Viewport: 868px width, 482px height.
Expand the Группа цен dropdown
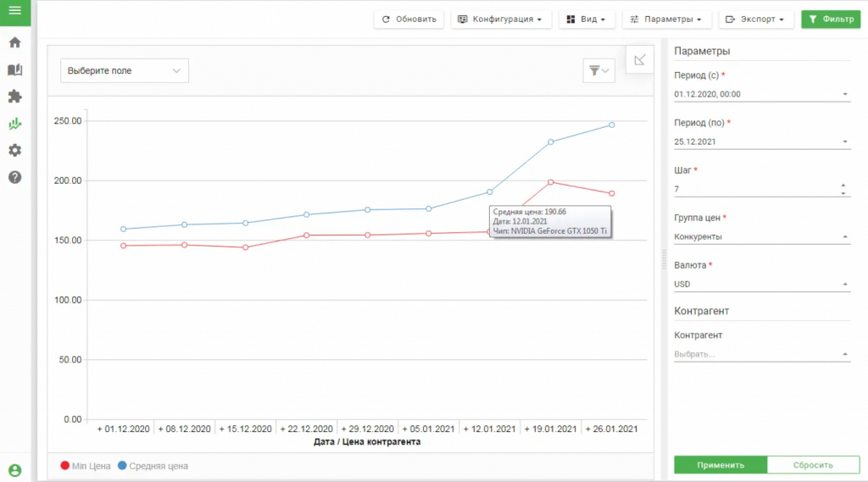point(761,237)
